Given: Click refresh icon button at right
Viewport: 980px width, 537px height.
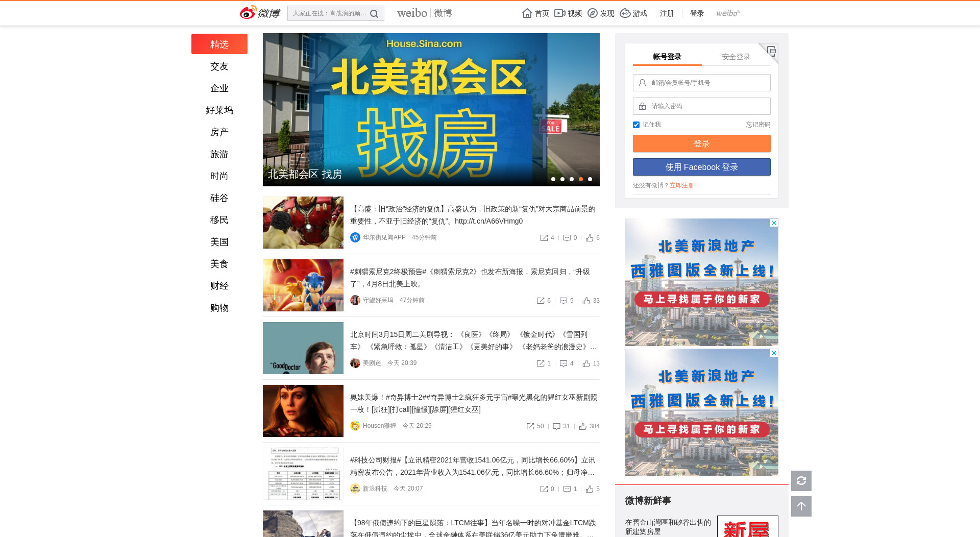Looking at the screenshot, I should (801, 481).
